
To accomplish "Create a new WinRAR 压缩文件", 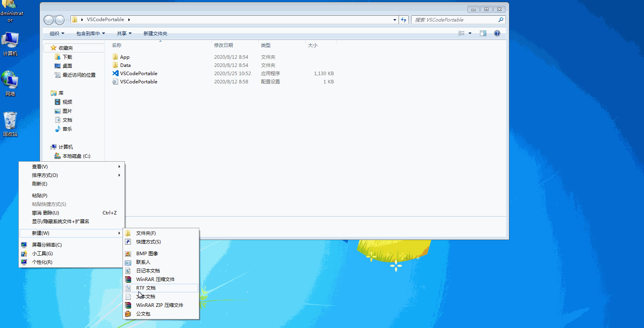I will [161, 279].
